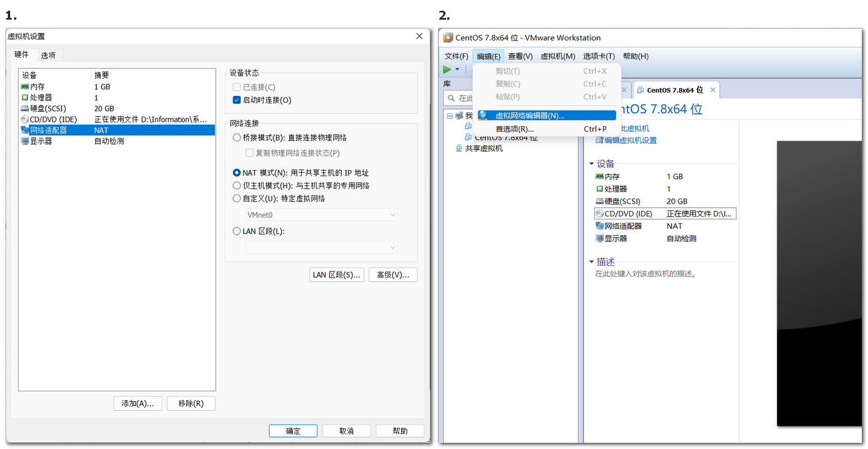Click the green power-on play icon in the toolbar
This screenshot has height=449, width=868.
(447, 70)
